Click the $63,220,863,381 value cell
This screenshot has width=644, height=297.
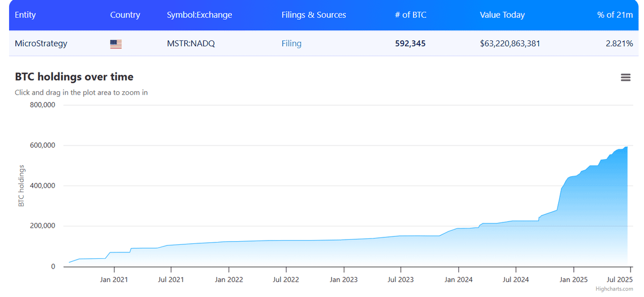(510, 44)
